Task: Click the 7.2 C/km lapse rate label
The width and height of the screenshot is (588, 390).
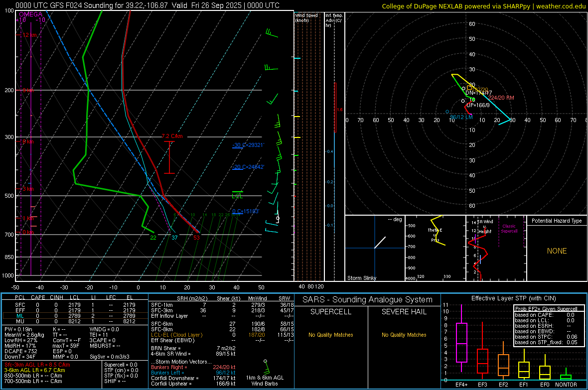Action: [x=172, y=136]
